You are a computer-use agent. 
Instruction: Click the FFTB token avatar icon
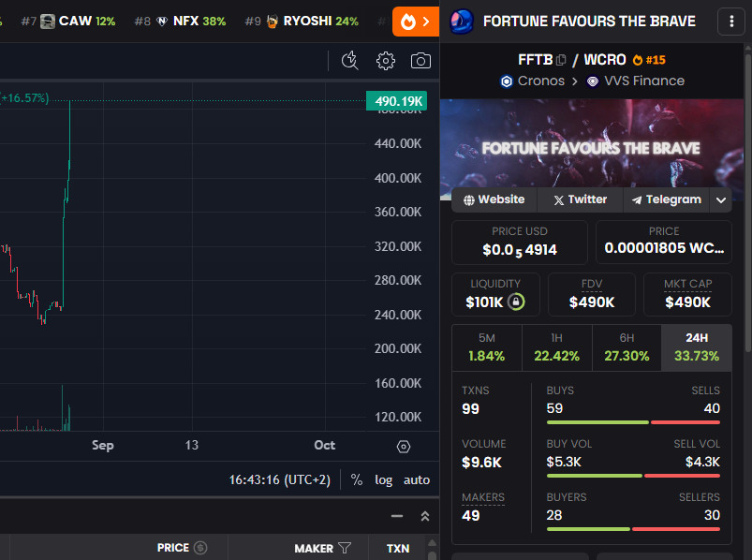point(462,22)
